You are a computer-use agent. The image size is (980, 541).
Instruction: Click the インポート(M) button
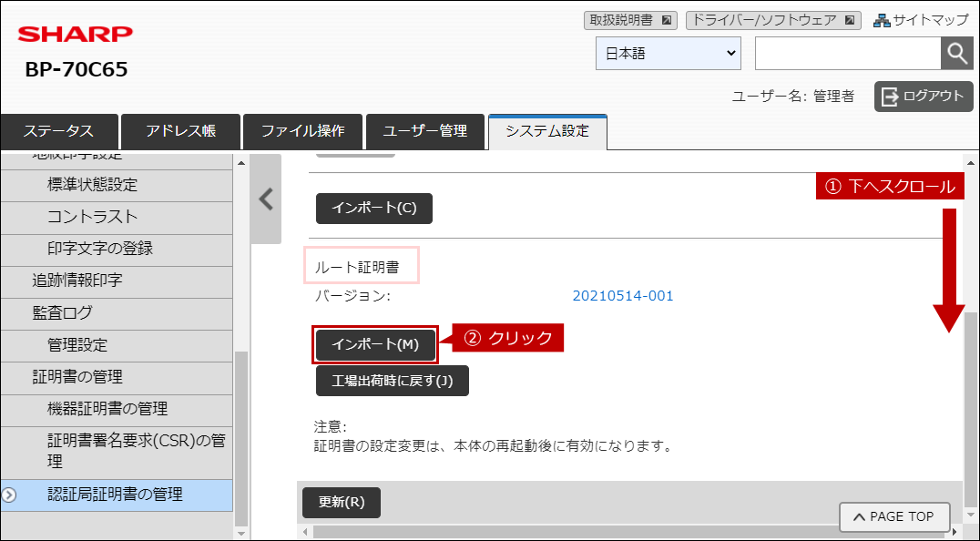(x=375, y=345)
